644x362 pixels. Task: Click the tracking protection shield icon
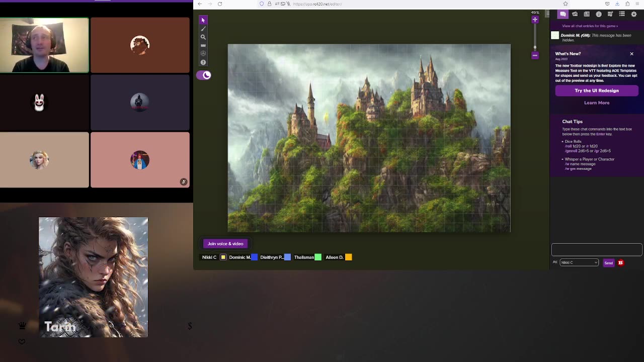coord(262,4)
